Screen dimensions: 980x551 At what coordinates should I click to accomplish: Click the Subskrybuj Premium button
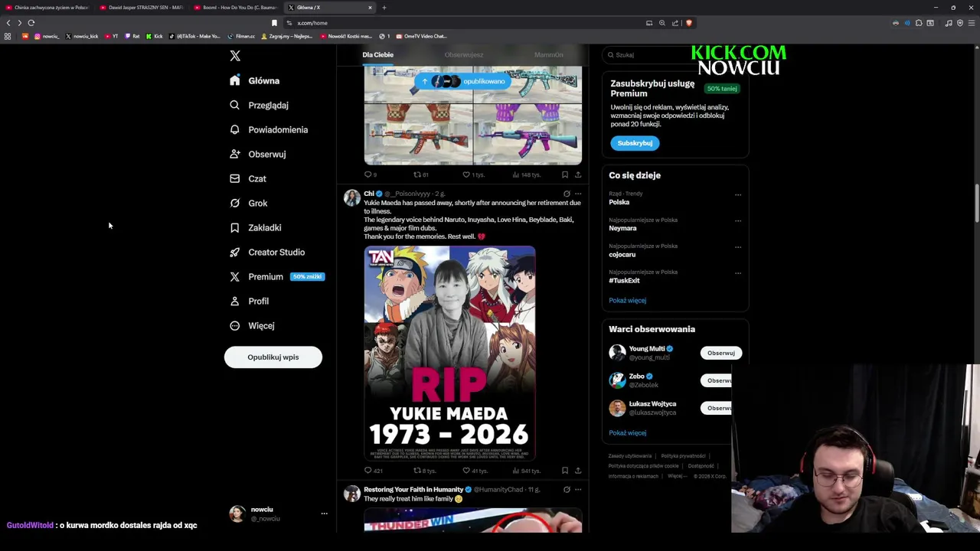tap(635, 143)
